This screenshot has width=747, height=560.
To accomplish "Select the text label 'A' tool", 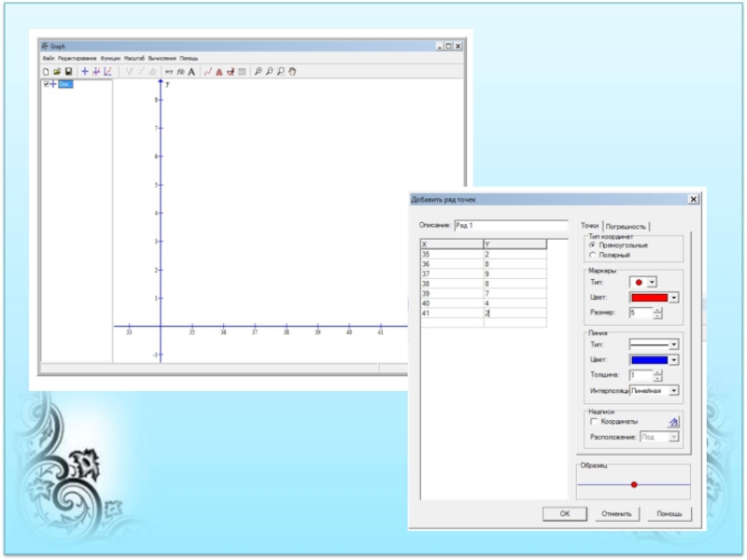I will click(191, 71).
